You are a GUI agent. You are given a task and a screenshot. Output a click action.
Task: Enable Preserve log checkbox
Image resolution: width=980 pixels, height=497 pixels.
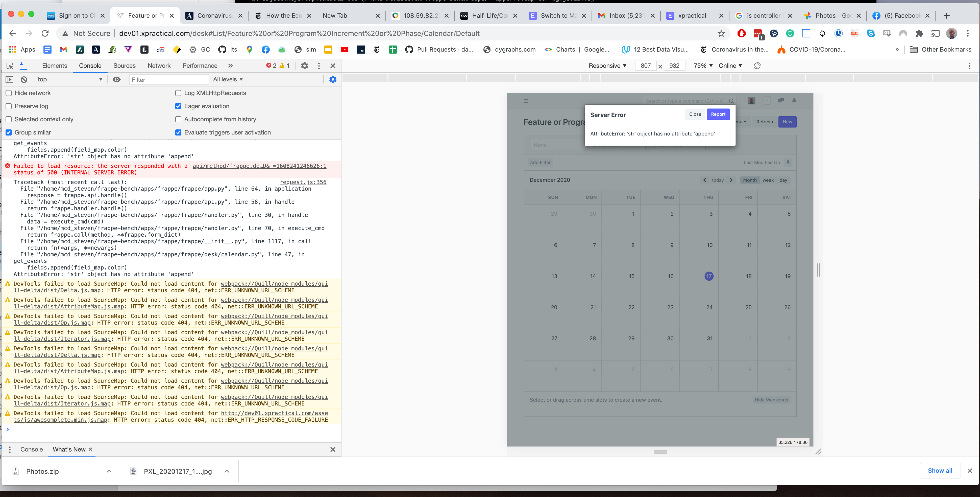8,106
